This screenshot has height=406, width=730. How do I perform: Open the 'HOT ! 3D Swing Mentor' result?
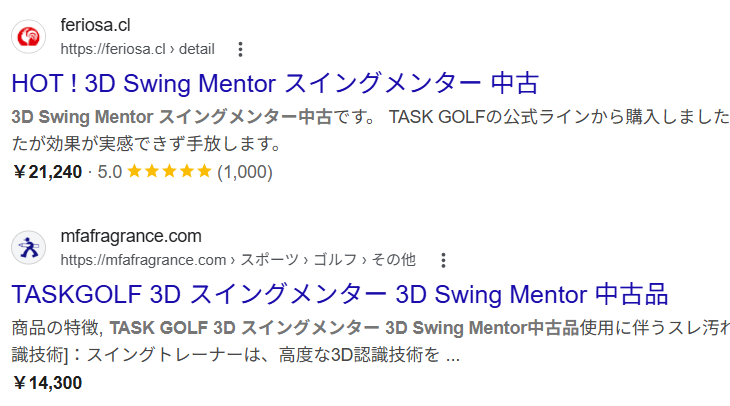[275, 82]
